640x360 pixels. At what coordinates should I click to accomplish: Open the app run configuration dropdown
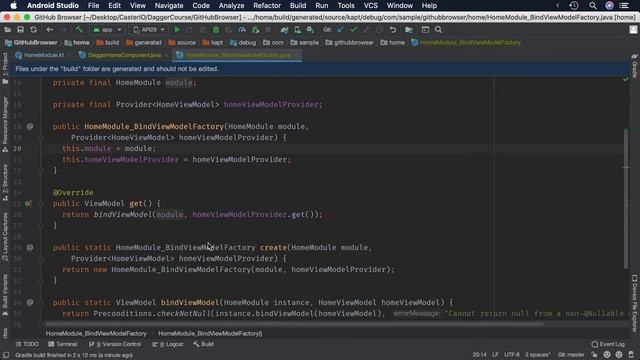pyautogui.click(x=107, y=30)
